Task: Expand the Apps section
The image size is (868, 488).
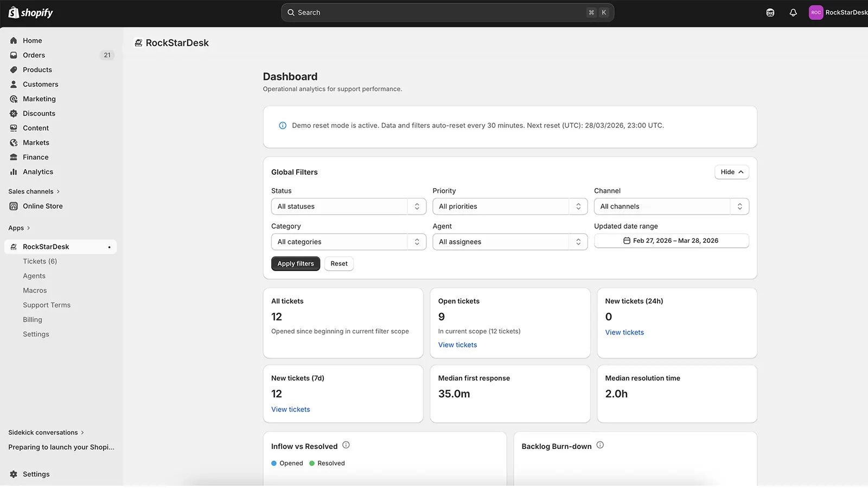Action: [x=19, y=228]
